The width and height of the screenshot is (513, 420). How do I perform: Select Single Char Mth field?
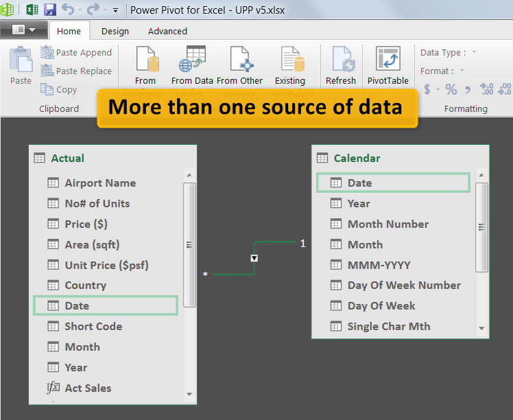click(x=393, y=327)
